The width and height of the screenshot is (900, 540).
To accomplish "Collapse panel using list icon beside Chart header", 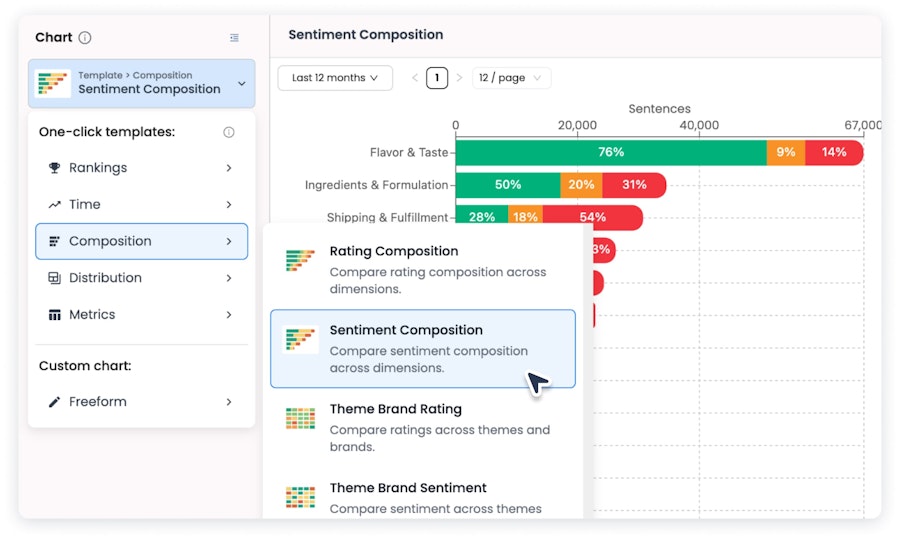I will [x=234, y=38].
